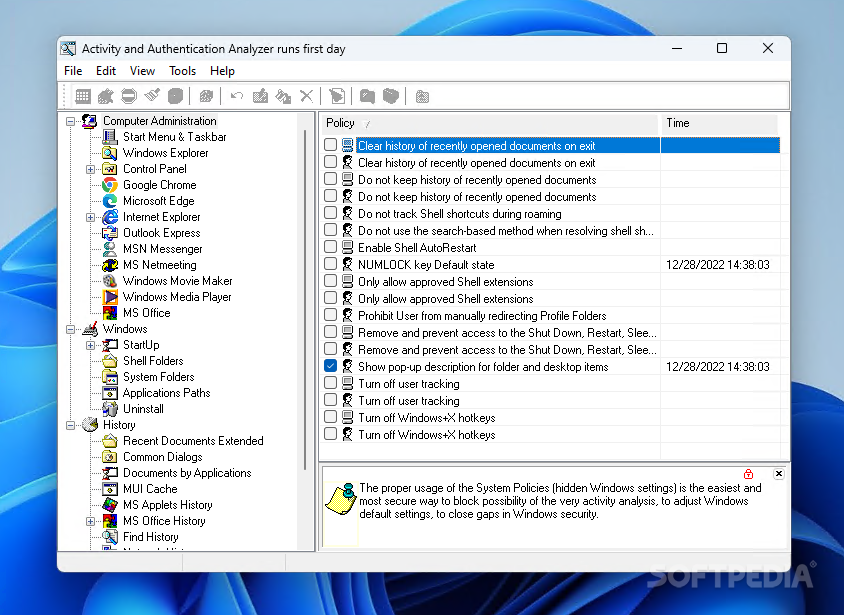The image size is (844, 615).
Task: Click the application icon in title bar
Action: tap(68, 49)
